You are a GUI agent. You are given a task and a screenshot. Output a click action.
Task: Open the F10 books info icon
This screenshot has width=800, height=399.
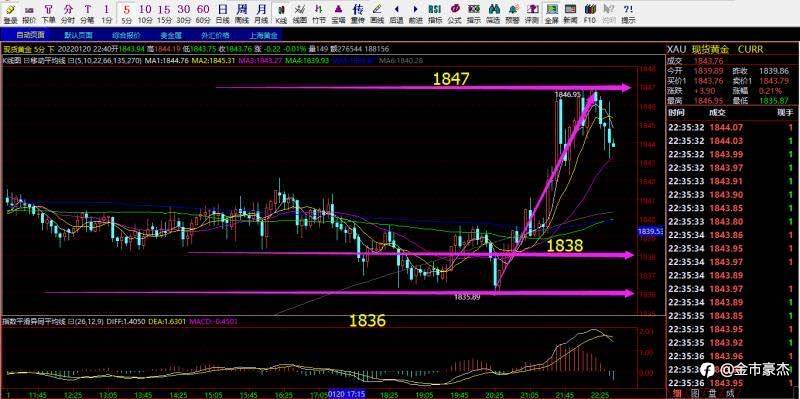(x=589, y=13)
